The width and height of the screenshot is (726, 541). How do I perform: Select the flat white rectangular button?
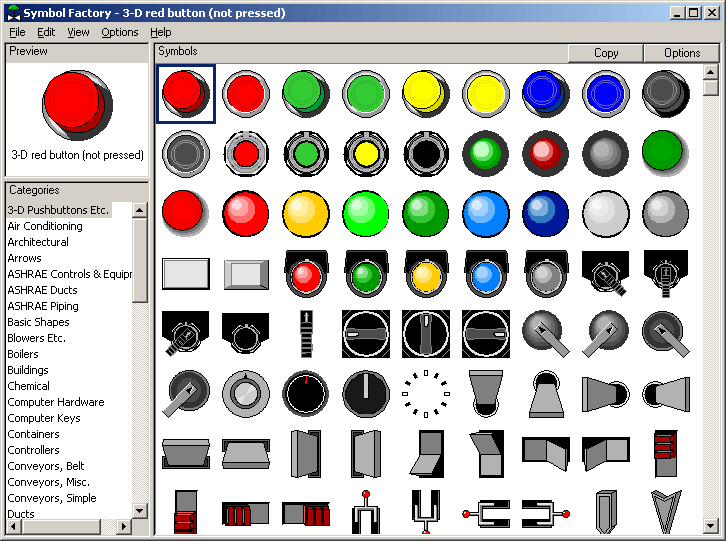tap(186, 274)
